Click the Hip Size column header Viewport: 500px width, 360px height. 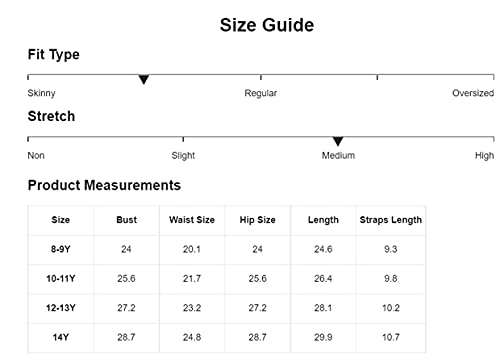[258, 220]
